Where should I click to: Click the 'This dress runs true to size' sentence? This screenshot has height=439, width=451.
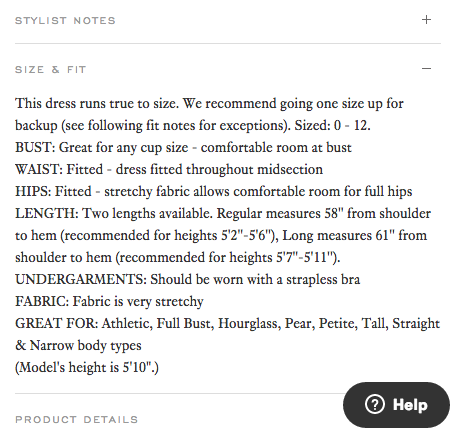97,104
